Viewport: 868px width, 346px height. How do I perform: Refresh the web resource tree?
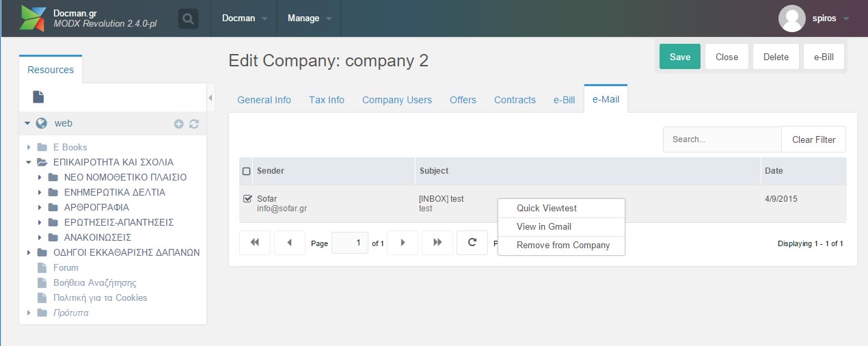tap(194, 124)
